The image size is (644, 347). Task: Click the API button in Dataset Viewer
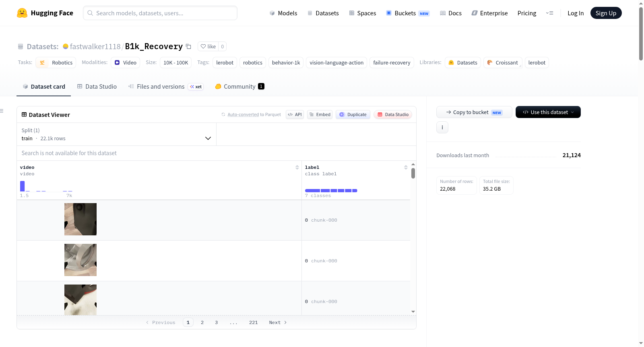(295, 114)
